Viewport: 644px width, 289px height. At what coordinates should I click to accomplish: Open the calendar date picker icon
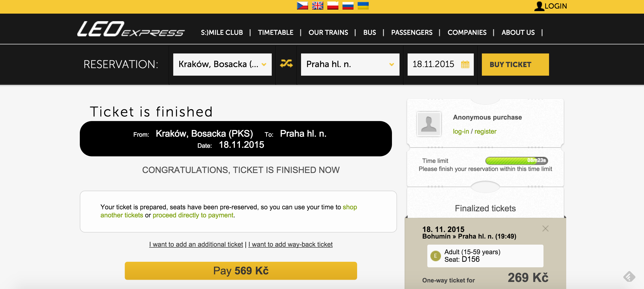pos(465,65)
